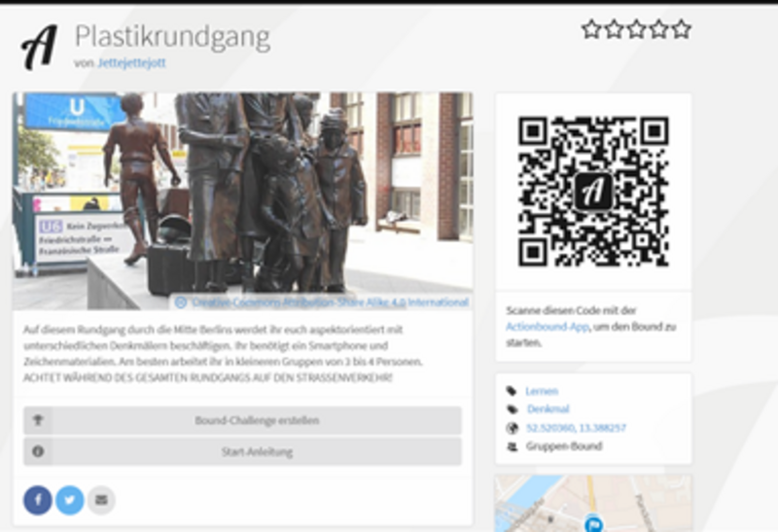Rate the bound with three stars
The image size is (778, 532).
pyautogui.click(x=636, y=29)
